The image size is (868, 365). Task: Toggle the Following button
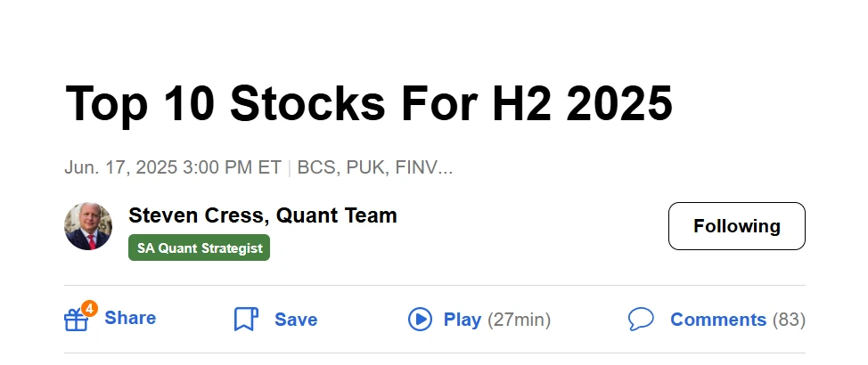(x=736, y=226)
